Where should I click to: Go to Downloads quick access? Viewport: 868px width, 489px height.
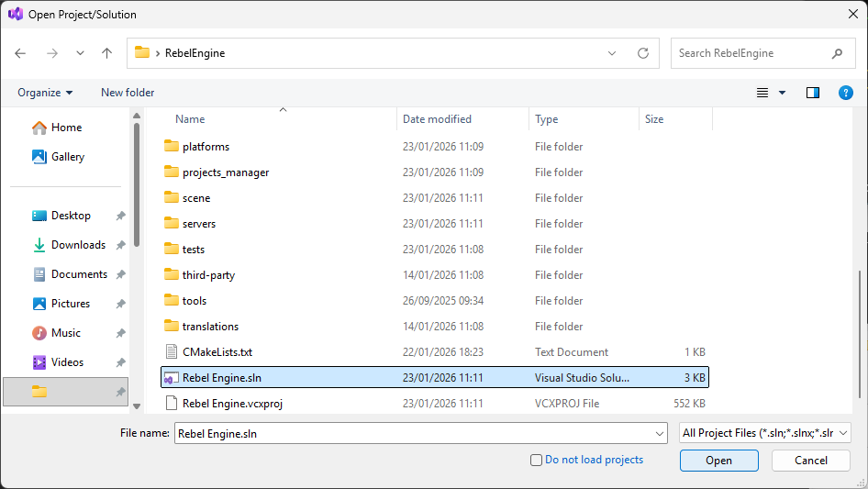pos(69,245)
